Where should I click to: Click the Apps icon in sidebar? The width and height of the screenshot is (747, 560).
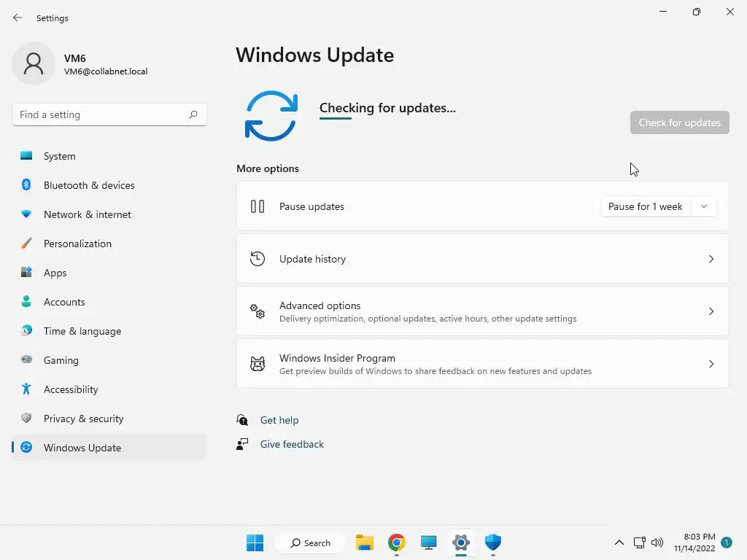pyautogui.click(x=26, y=273)
